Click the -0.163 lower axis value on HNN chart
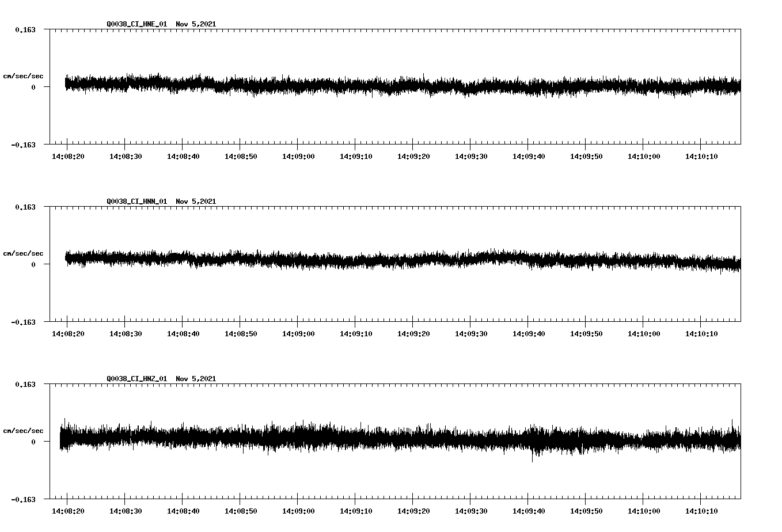The width and height of the screenshot is (782, 532). click(x=23, y=322)
